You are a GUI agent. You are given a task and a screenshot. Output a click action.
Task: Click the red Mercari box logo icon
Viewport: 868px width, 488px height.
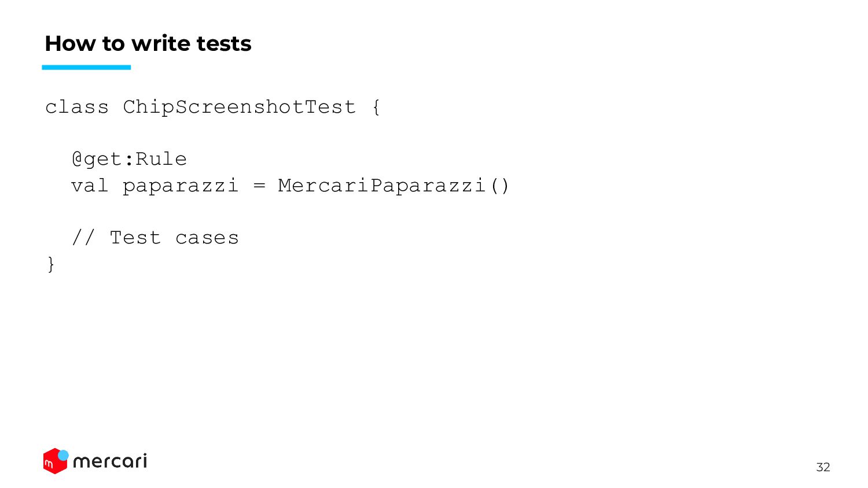click(x=54, y=461)
